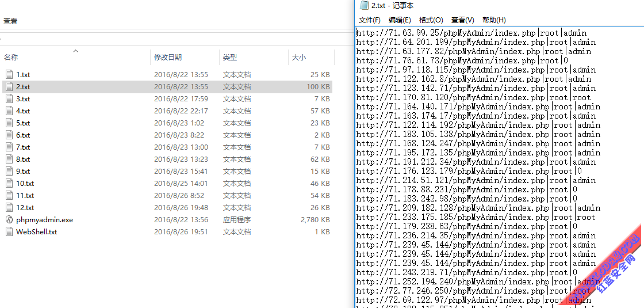The height and width of the screenshot is (308, 644).
Task: Open the 格式(O) menu in Notepad
Action: coord(431,20)
